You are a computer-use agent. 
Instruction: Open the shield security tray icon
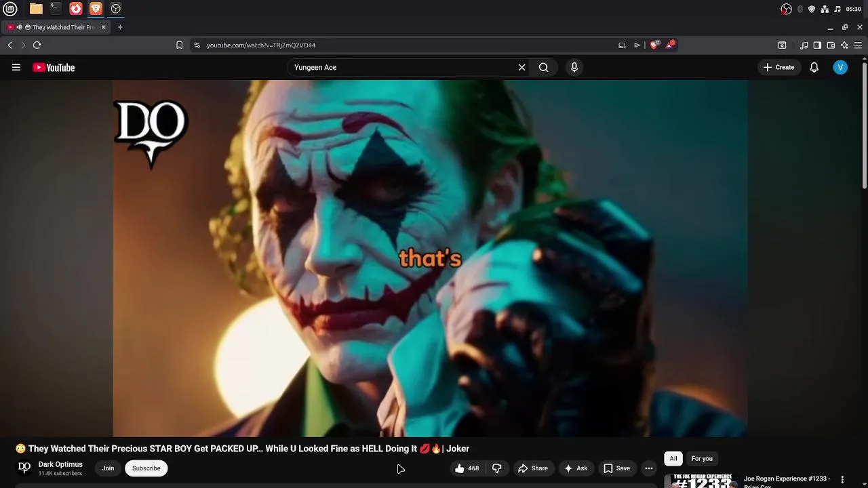click(812, 9)
